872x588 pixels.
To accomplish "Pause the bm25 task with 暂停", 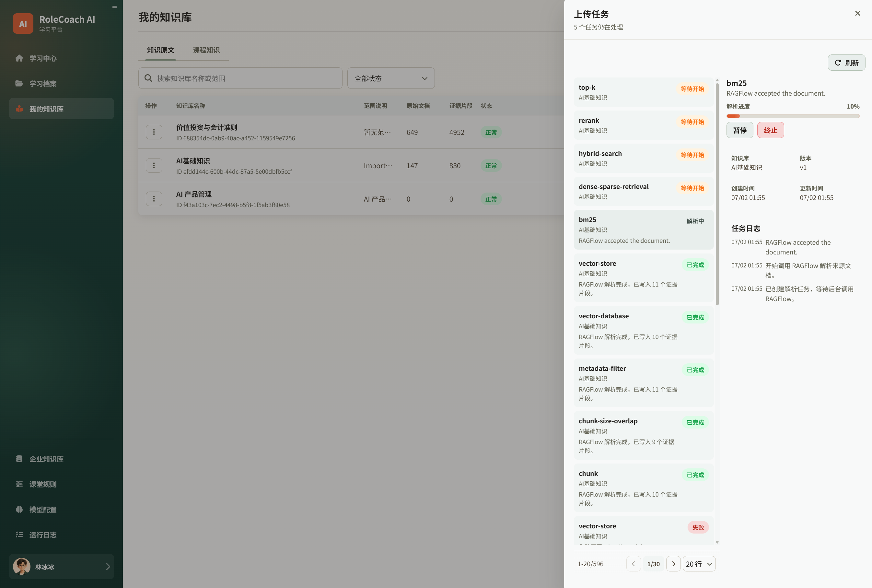I will tap(739, 130).
